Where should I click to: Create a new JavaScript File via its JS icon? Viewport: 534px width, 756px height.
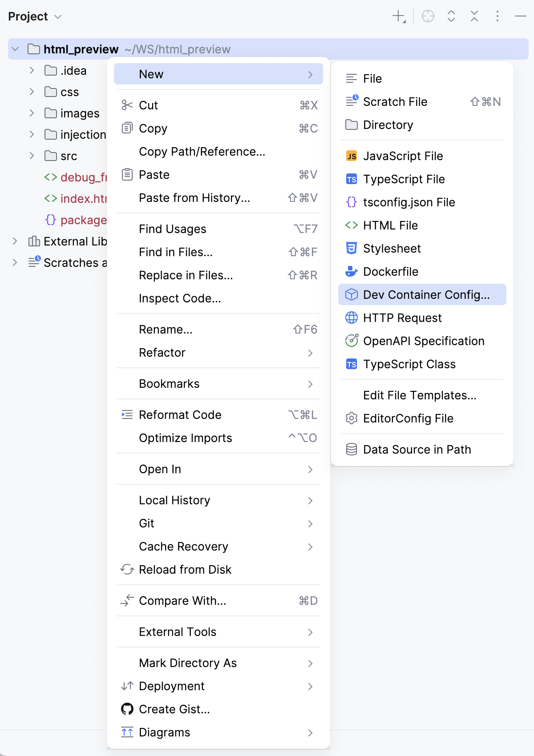[x=352, y=156]
